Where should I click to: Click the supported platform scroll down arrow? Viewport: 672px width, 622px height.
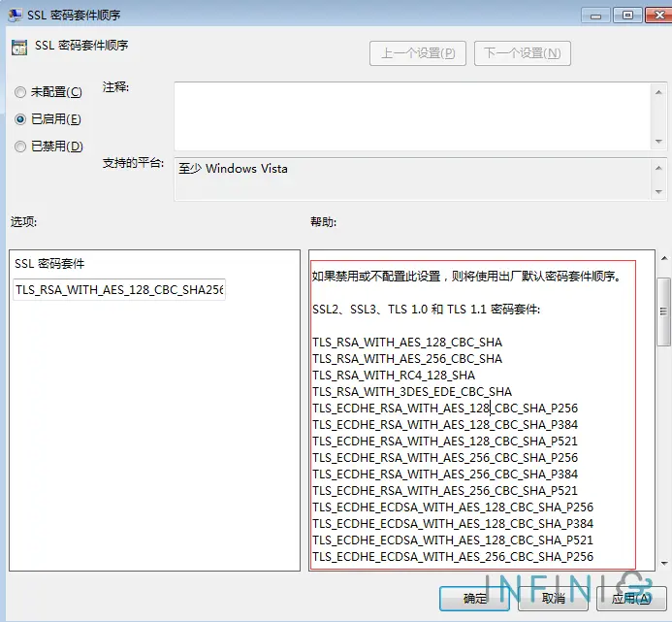[x=658, y=192]
